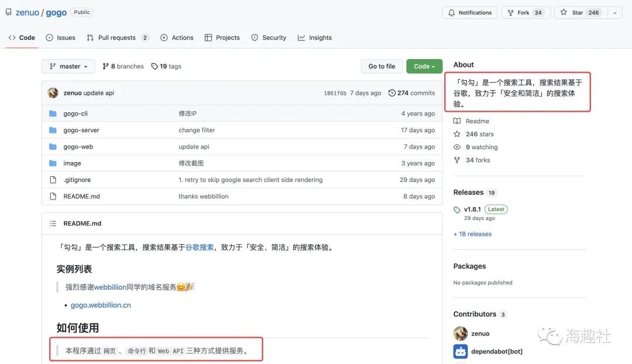
Task: Open the latest commit message 'update api'
Action: click(x=99, y=92)
